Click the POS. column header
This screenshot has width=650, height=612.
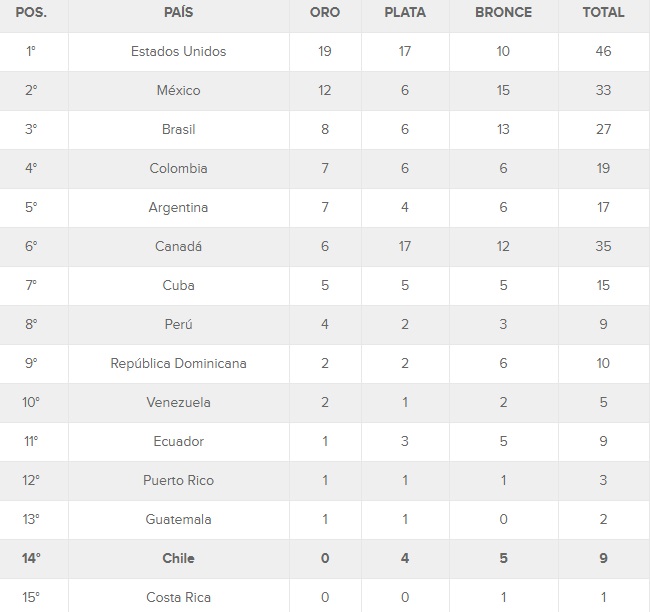tap(31, 13)
